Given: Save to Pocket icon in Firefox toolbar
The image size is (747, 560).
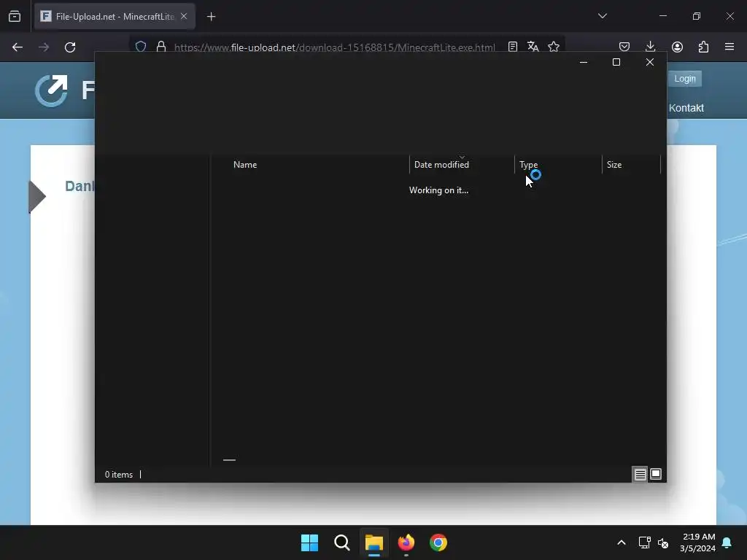Looking at the screenshot, I should click(x=624, y=47).
